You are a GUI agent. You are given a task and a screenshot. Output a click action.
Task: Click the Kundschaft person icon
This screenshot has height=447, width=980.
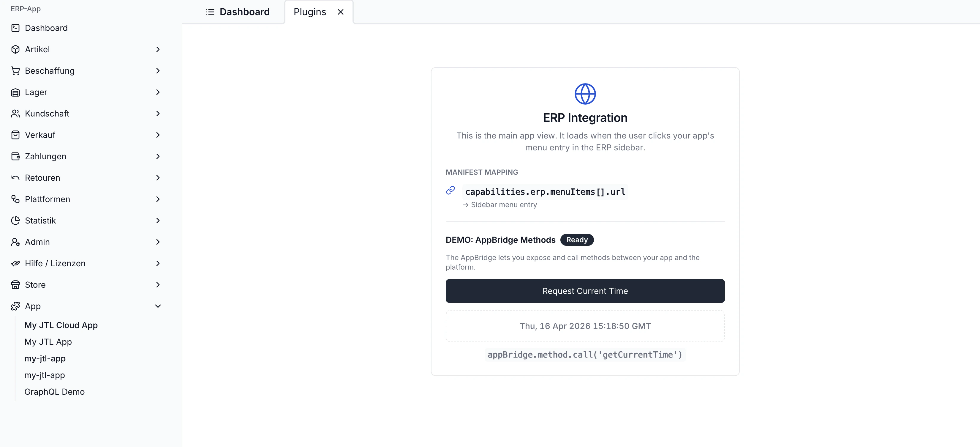15,113
